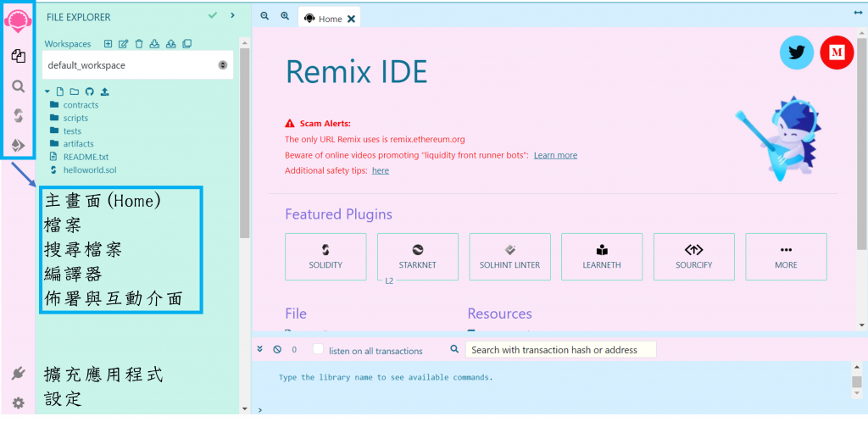Close the Home tab
The height and width of the screenshot is (422, 868).
pos(351,19)
